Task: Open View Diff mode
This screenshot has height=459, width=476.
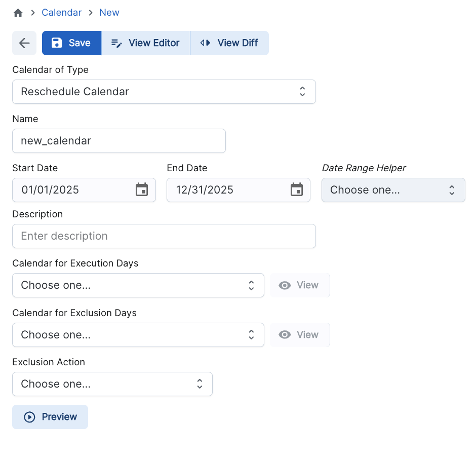Action: [x=229, y=43]
